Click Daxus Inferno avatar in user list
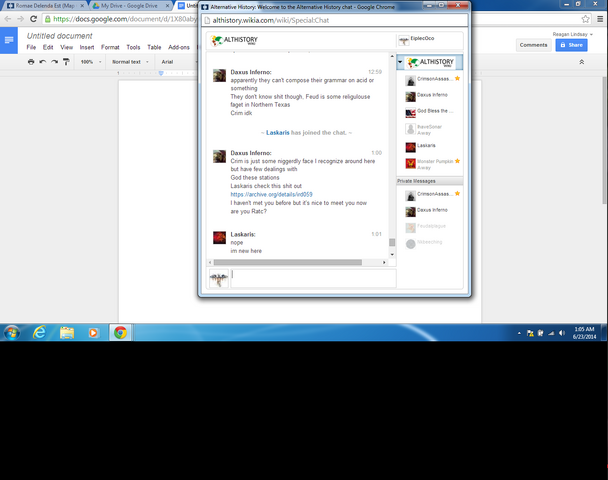608x480 pixels. point(411,97)
